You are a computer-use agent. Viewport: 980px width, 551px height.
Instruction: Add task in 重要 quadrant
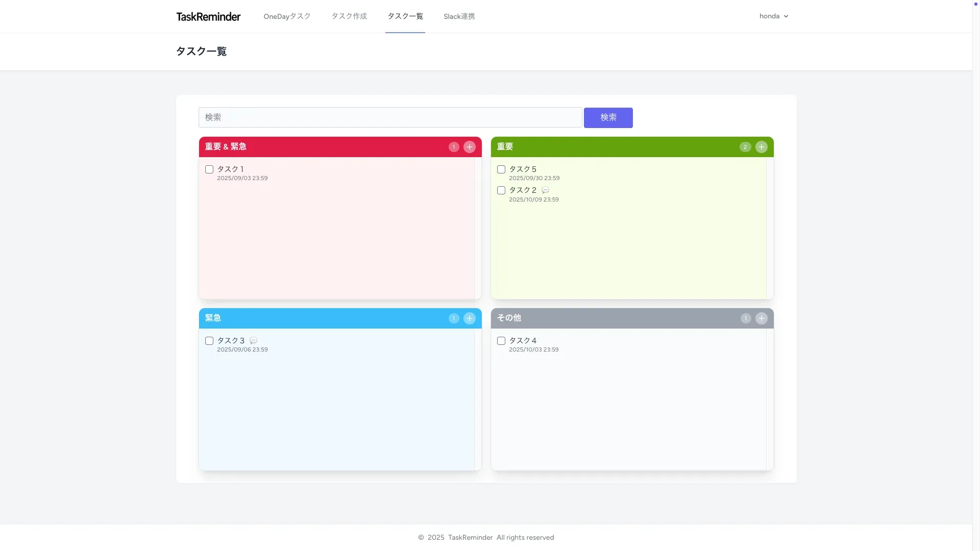(761, 147)
